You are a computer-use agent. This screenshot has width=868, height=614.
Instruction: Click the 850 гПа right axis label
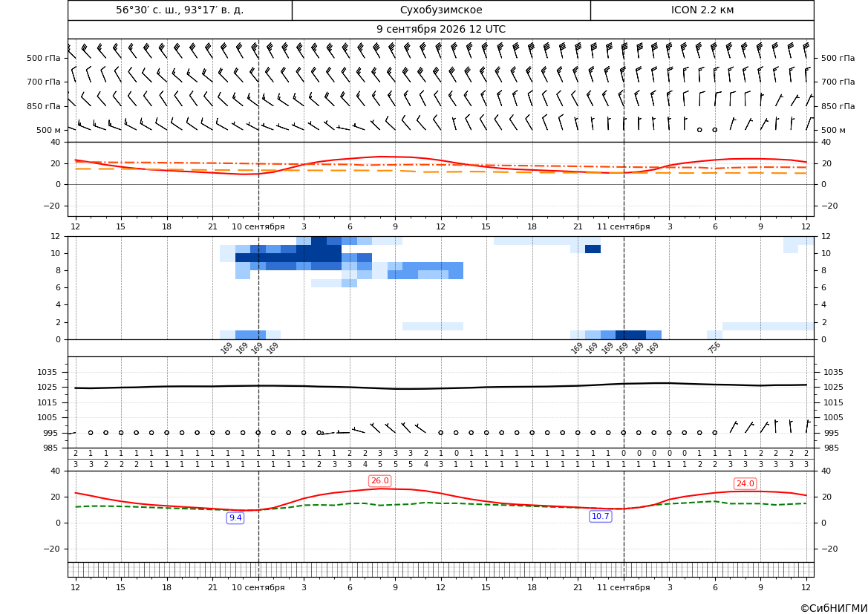pos(838,105)
